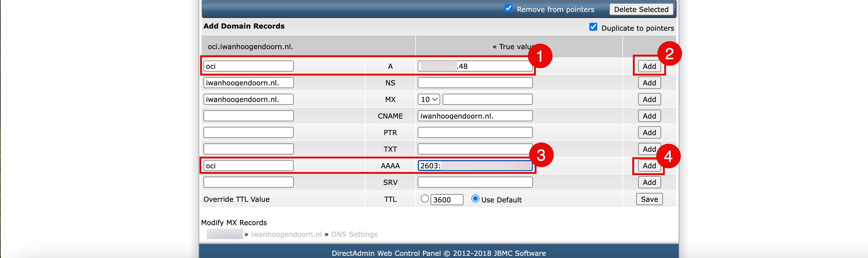The height and width of the screenshot is (258, 868).
Task: Select the Use Default TTL radio button
Action: tap(475, 199)
